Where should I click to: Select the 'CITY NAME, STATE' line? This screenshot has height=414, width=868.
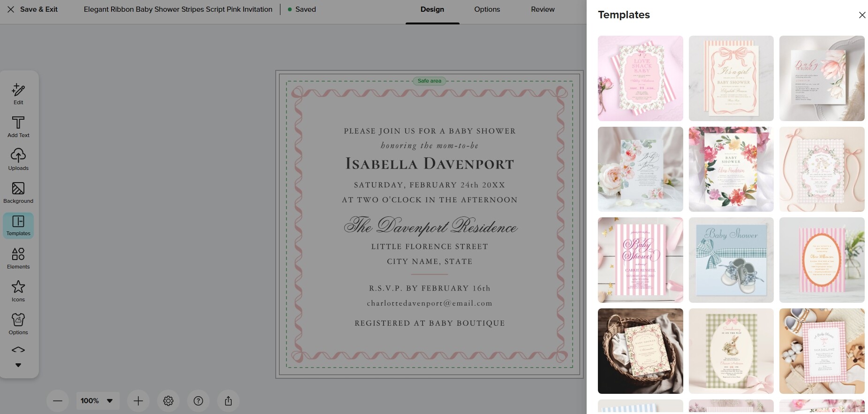tap(430, 261)
